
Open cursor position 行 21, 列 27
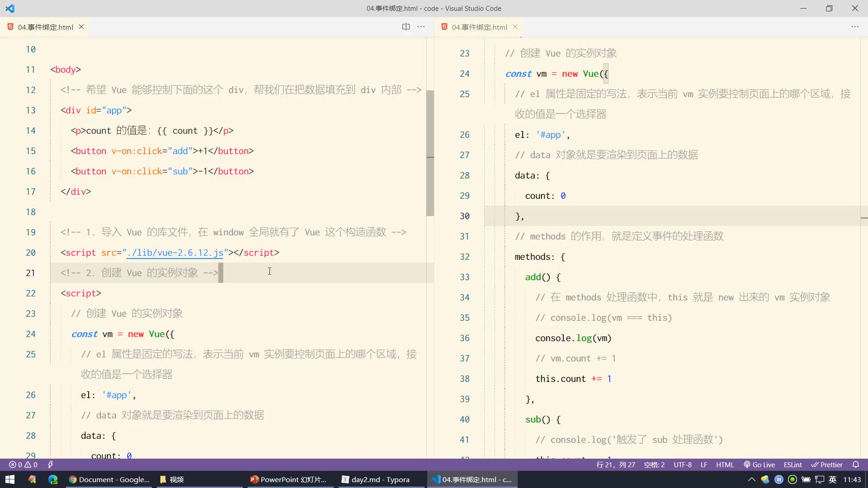coord(615,465)
